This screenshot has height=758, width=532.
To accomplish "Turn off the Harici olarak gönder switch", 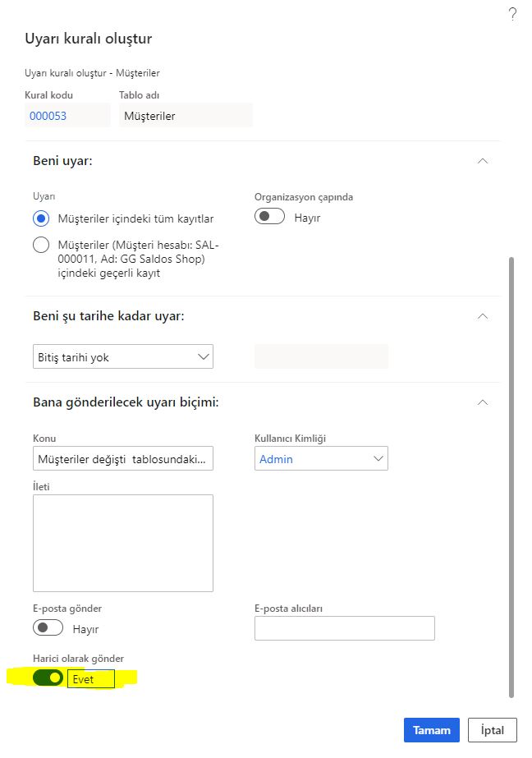I will pyautogui.click(x=48, y=678).
